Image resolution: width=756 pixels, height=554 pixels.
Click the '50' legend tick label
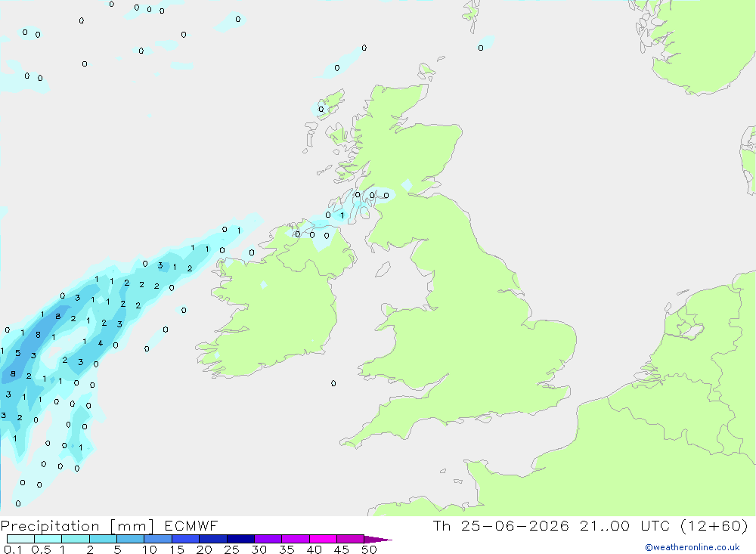click(x=369, y=549)
